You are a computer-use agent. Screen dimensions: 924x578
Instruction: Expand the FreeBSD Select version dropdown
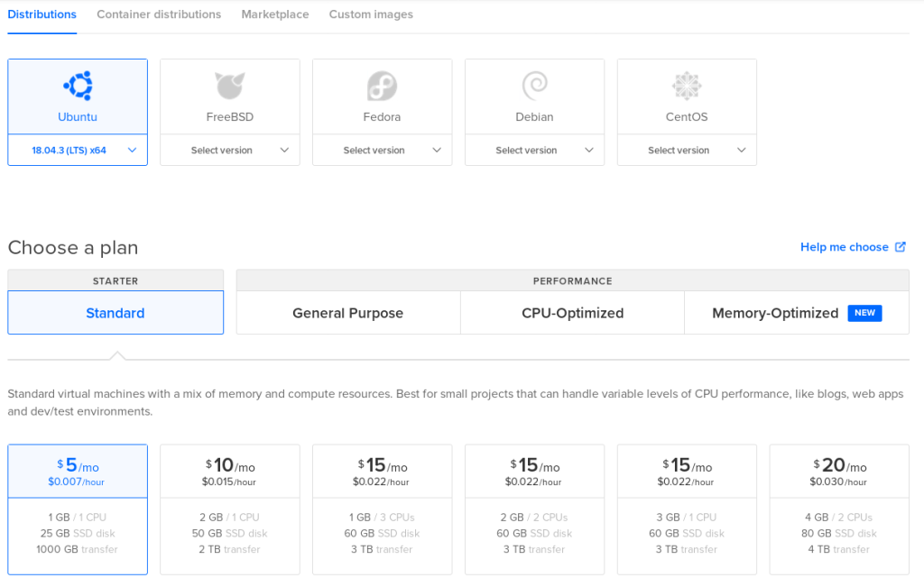pos(230,151)
